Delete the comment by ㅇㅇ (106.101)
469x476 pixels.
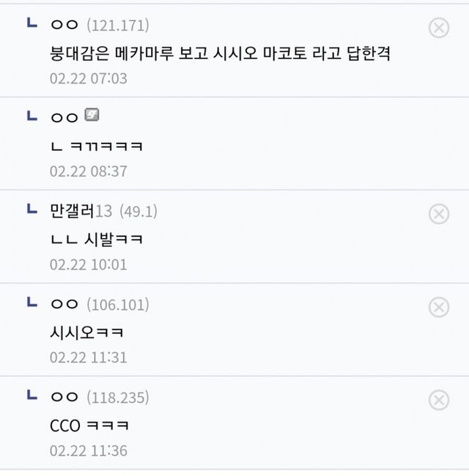pos(438,307)
